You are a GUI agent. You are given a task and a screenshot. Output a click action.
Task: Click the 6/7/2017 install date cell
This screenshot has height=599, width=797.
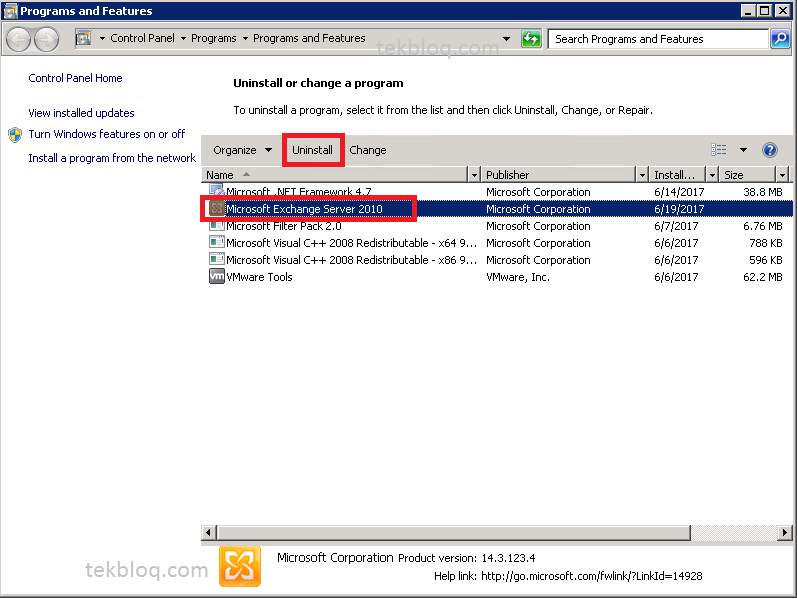(x=676, y=226)
